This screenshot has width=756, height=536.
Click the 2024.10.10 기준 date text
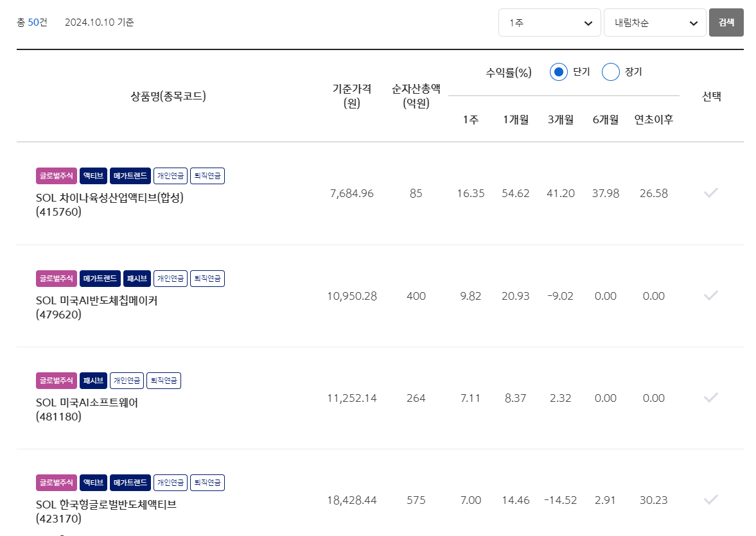(100, 22)
